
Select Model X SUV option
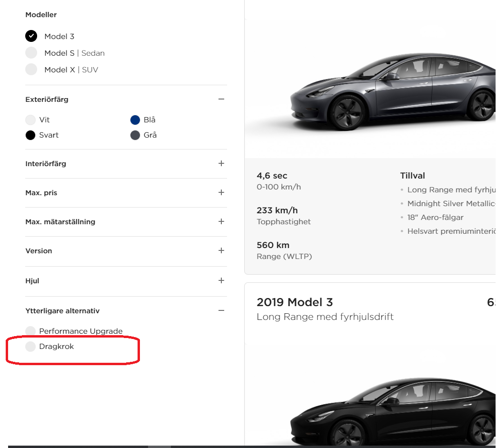click(x=31, y=70)
